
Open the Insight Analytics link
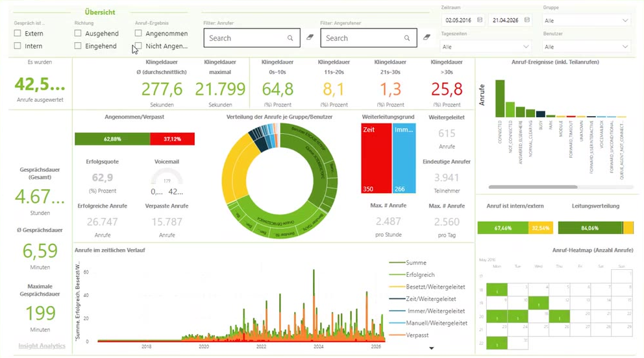42,346
